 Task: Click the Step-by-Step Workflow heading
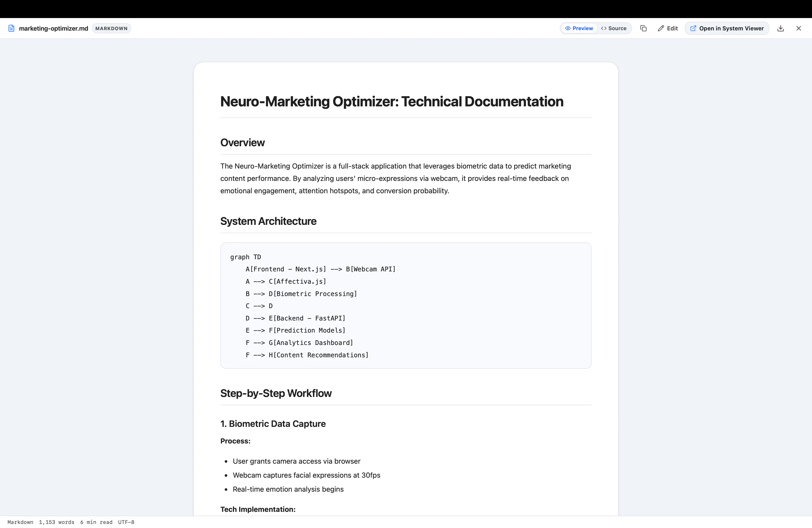point(276,393)
